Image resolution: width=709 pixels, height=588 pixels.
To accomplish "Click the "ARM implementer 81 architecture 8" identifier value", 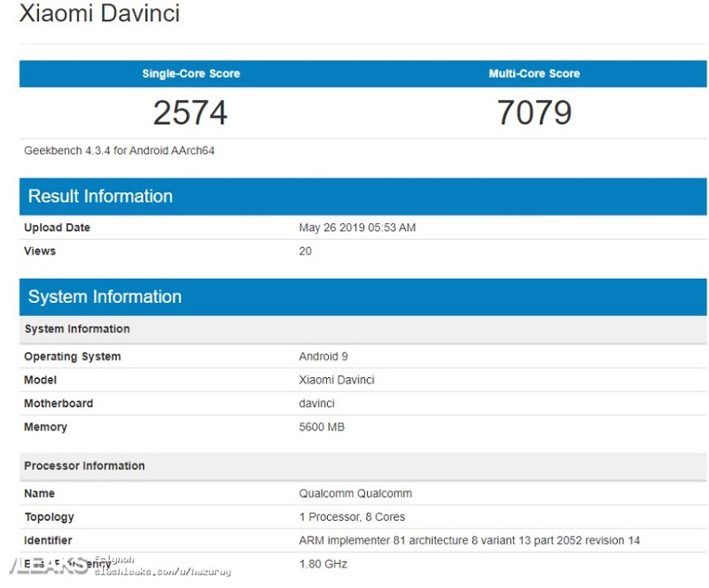I will coord(470,540).
